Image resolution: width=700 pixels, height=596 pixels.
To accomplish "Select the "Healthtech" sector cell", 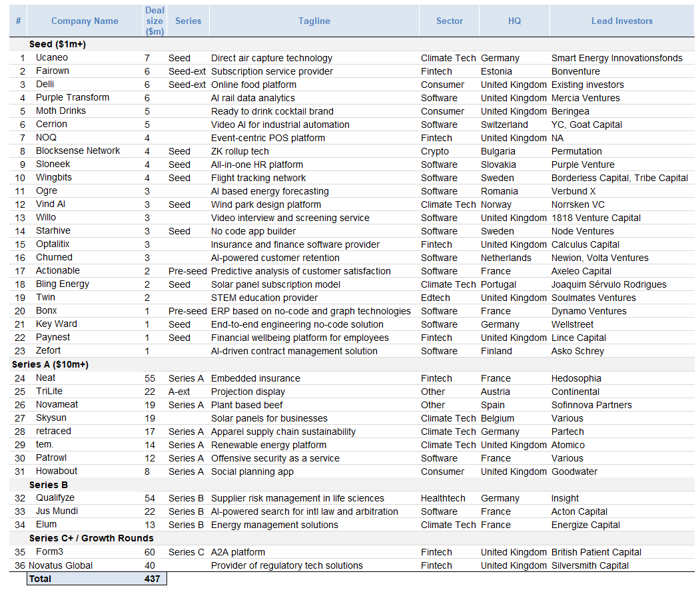I will 443,498.
